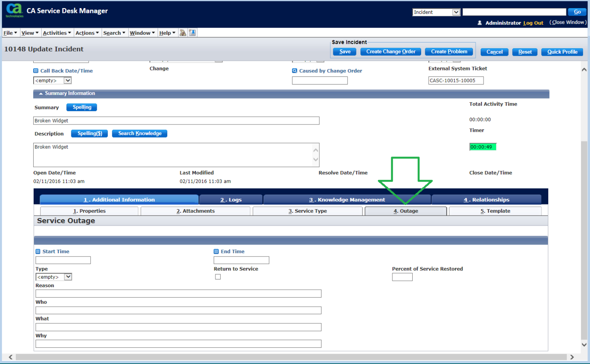This screenshot has height=364, width=590.
Task: Click Caused by Change Order link
Action: pyautogui.click(x=330, y=71)
